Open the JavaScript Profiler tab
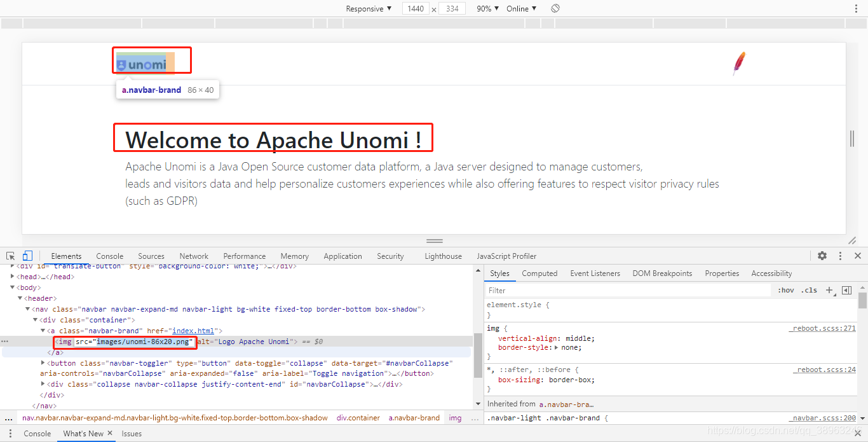Viewport: 868px width, 442px height. [x=506, y=256]
